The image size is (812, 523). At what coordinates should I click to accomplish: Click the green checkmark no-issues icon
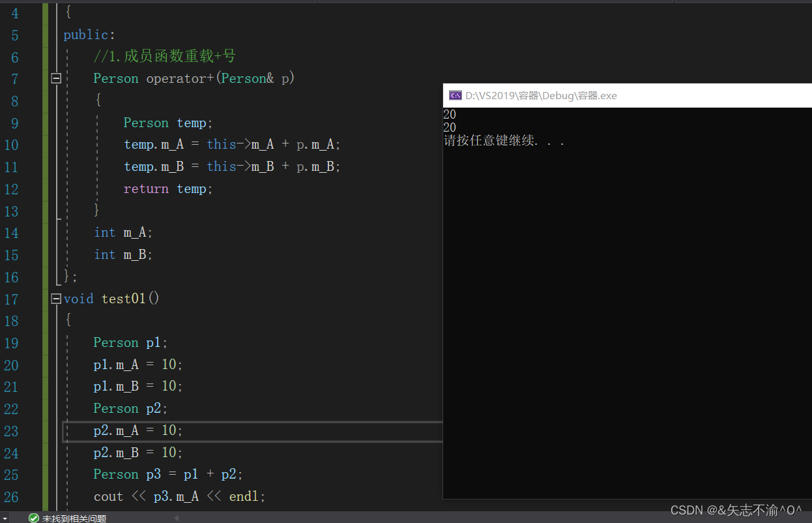click(x=34, y=518)
